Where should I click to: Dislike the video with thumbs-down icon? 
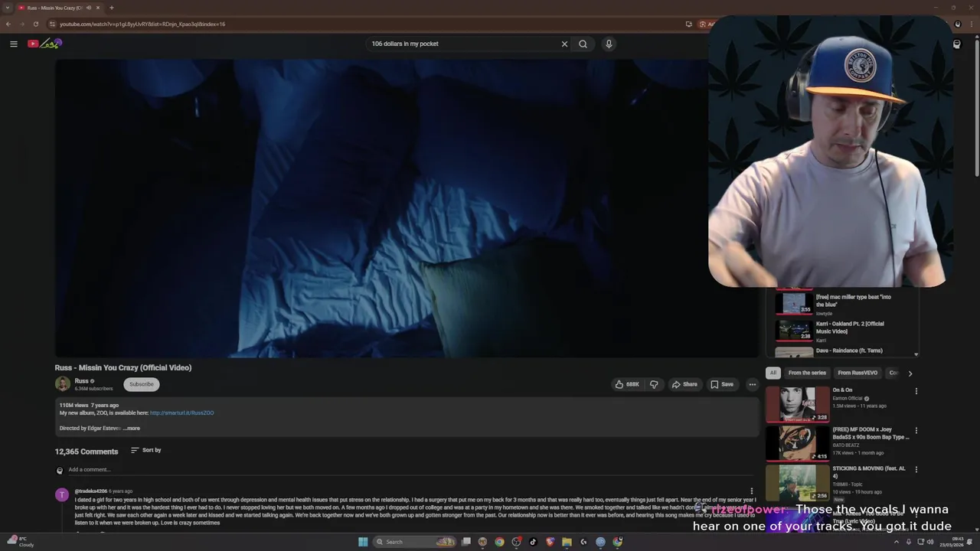coord(654,384)
